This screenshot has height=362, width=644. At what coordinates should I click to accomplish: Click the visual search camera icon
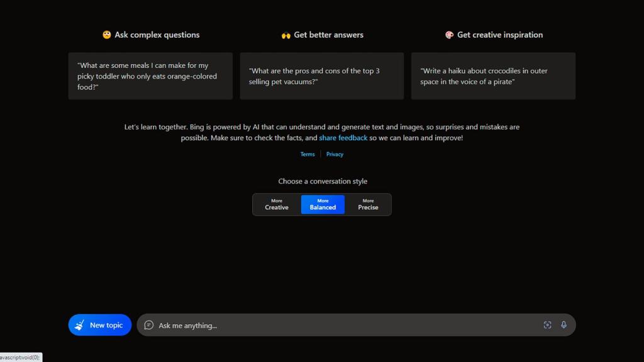pos(547,325)
